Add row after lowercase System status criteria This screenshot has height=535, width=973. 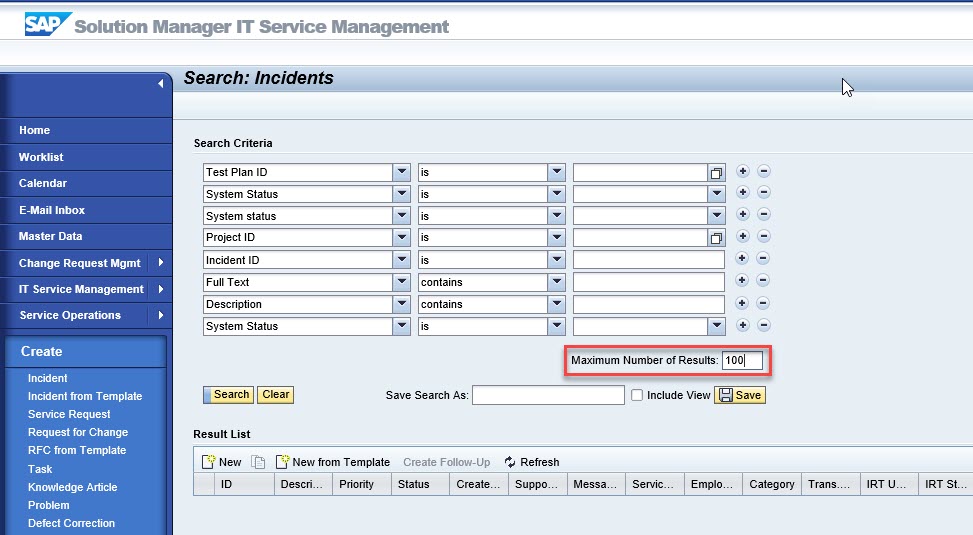pyautogui.click(x=742, y=214)
